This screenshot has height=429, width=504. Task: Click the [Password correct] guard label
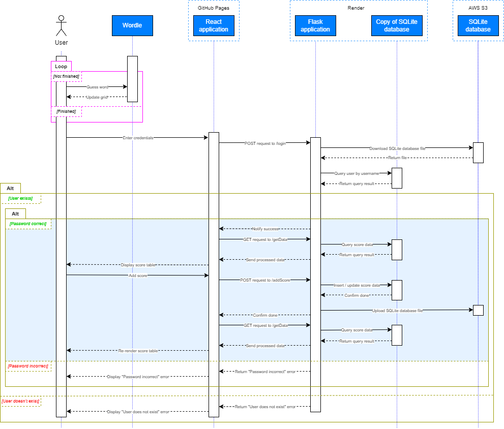pos(28,224)
